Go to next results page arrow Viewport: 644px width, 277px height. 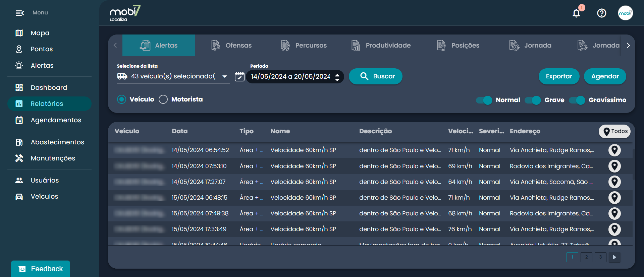tap(614, 257)
